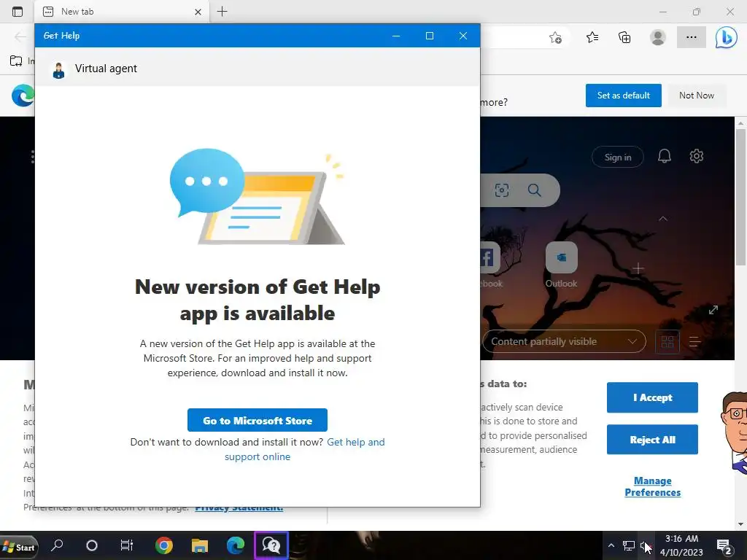Open Action Center notifications icon
Screen dimensions: 747x560
point(724,547)
